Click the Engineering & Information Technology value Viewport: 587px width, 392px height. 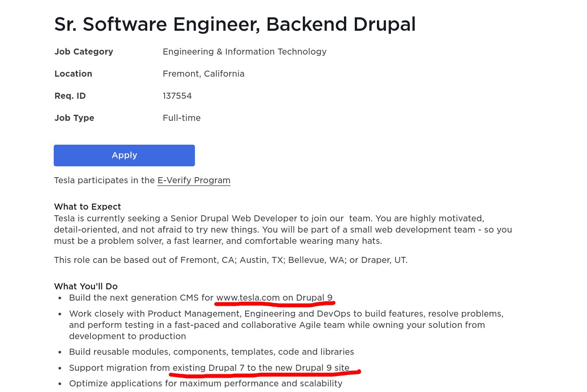[244, 52]
